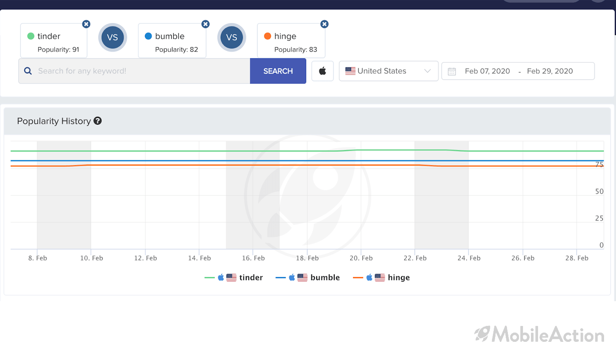Click the "0" y-axis label

click(601, 245)
